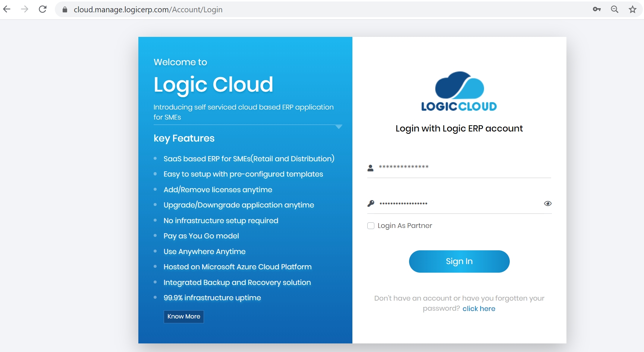The image size is (644, 352).
Task: Click the browser forward arrow
Action: pos(25,9)
